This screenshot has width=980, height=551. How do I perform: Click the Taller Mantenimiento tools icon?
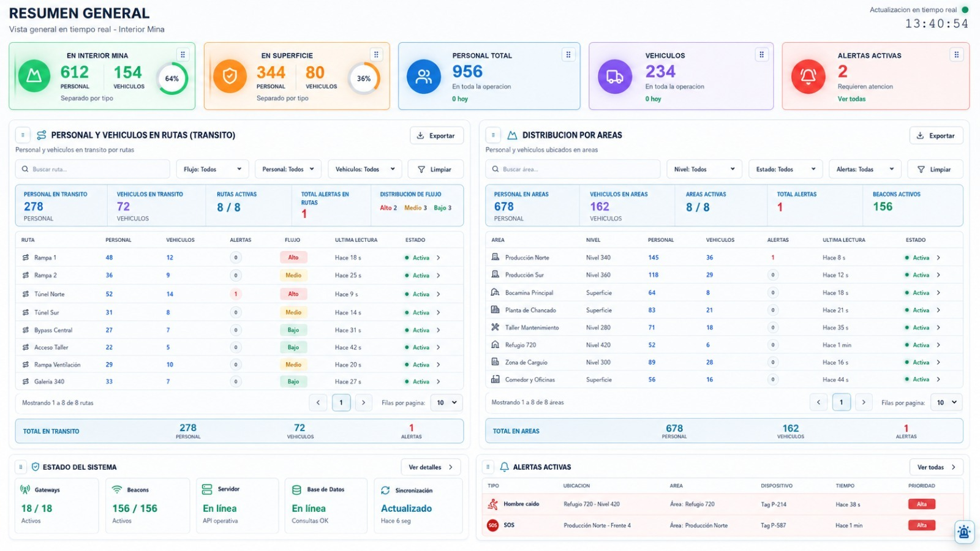(495, 328)
